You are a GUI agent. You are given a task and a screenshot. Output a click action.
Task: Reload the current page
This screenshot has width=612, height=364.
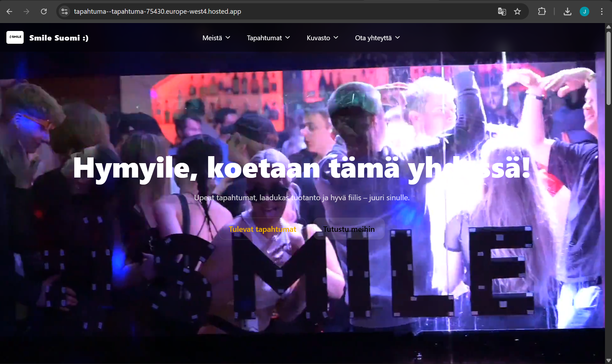coord(44,11)
